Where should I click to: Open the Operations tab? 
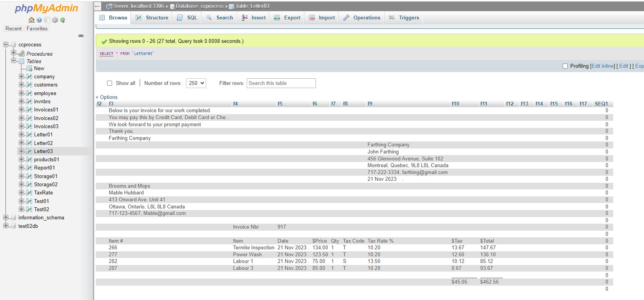[361, 18]
